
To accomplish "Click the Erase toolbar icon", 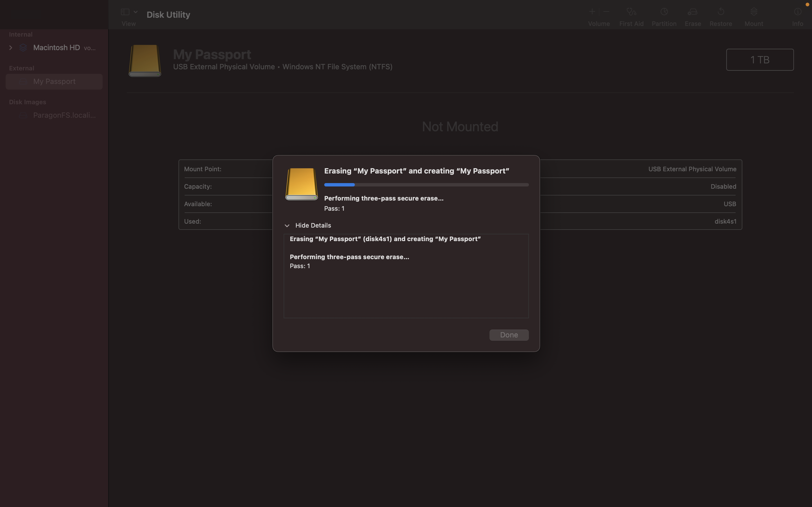I will (x=692, y=12).
